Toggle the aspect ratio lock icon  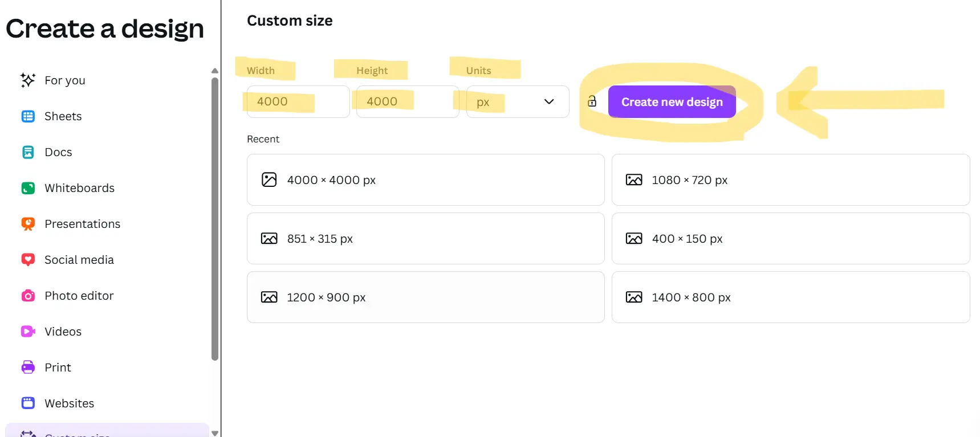tap(592, 101)
